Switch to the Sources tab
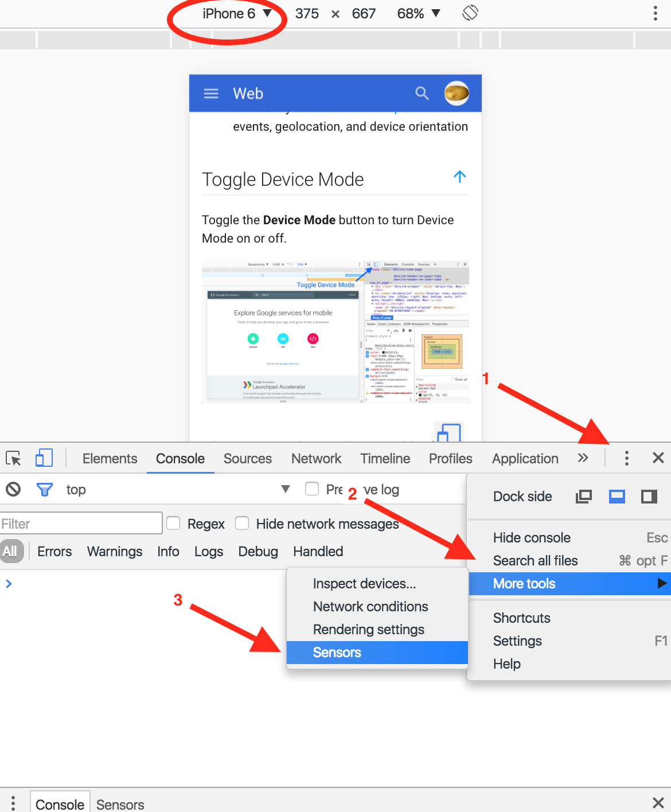Image resolution: width=671 pixels, height=812 pixels. click(248, 459)
